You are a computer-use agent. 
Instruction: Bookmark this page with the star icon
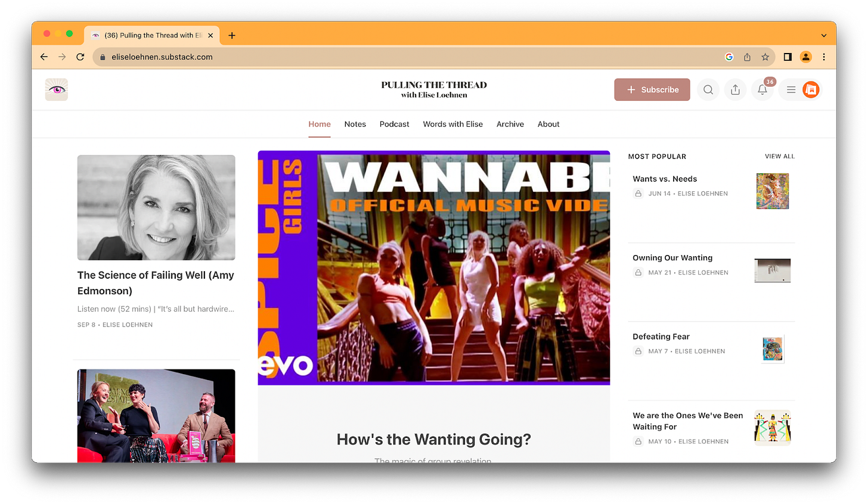[765, 57]
